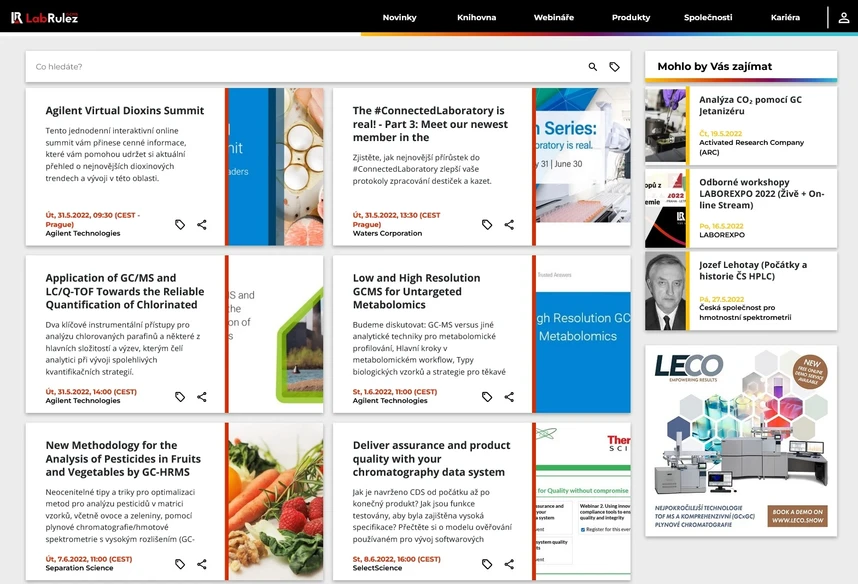Open the Webináře menu
858x584 pixels.
point(553,17)
